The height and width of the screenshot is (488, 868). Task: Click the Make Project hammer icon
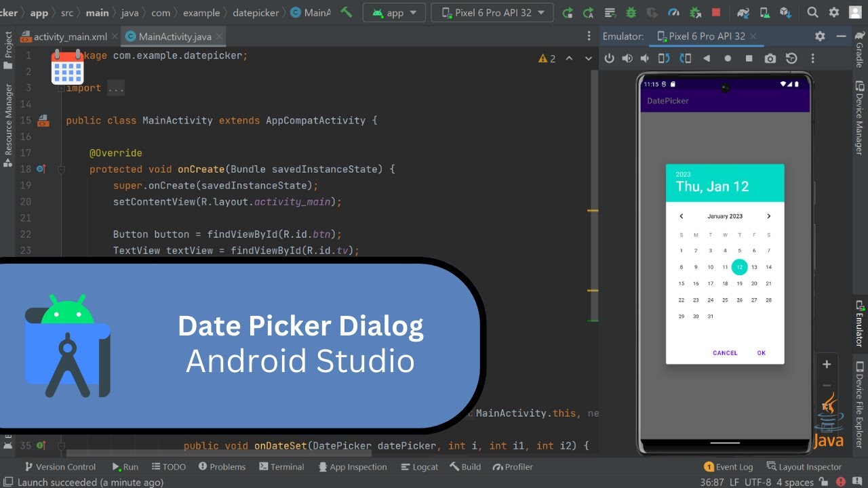point(347,12)
